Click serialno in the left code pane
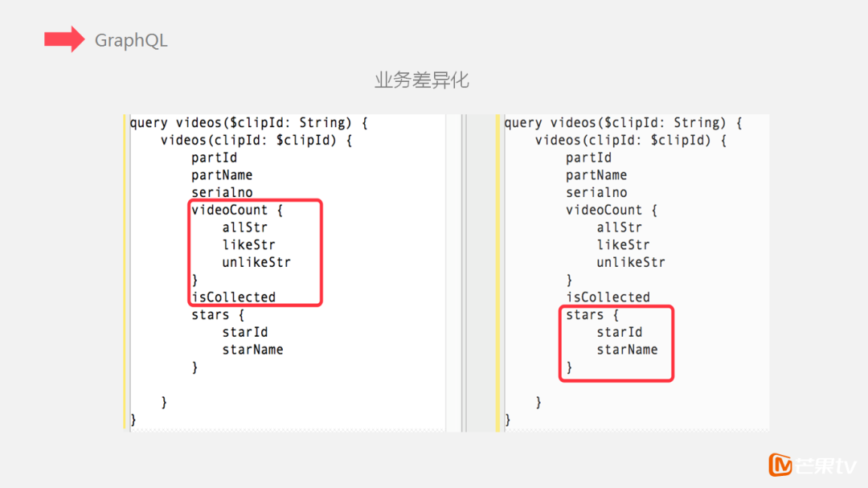868x488 pixels. 222,193
